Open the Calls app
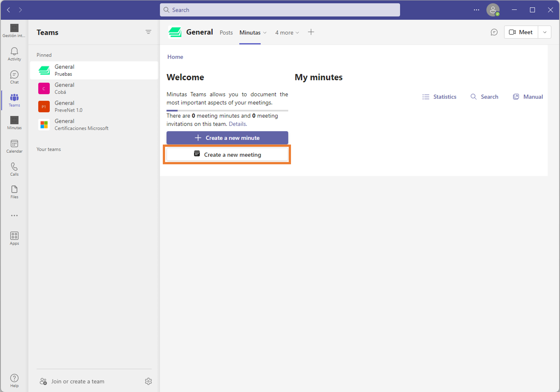The image size is (560, 392). (x=14, y=169)
